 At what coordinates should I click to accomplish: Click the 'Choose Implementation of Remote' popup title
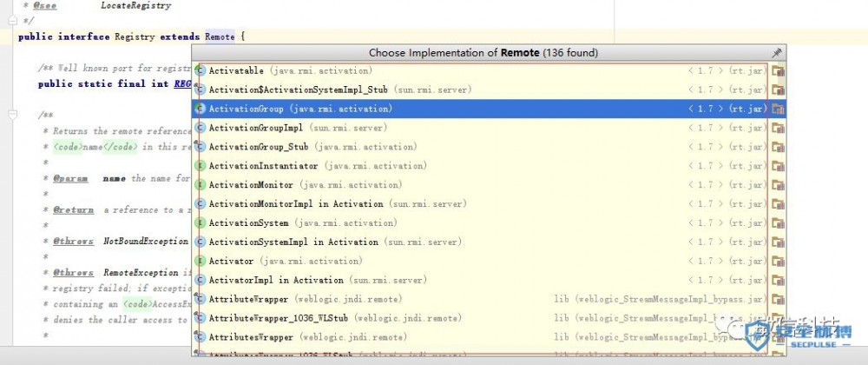(x=483, y=53)
